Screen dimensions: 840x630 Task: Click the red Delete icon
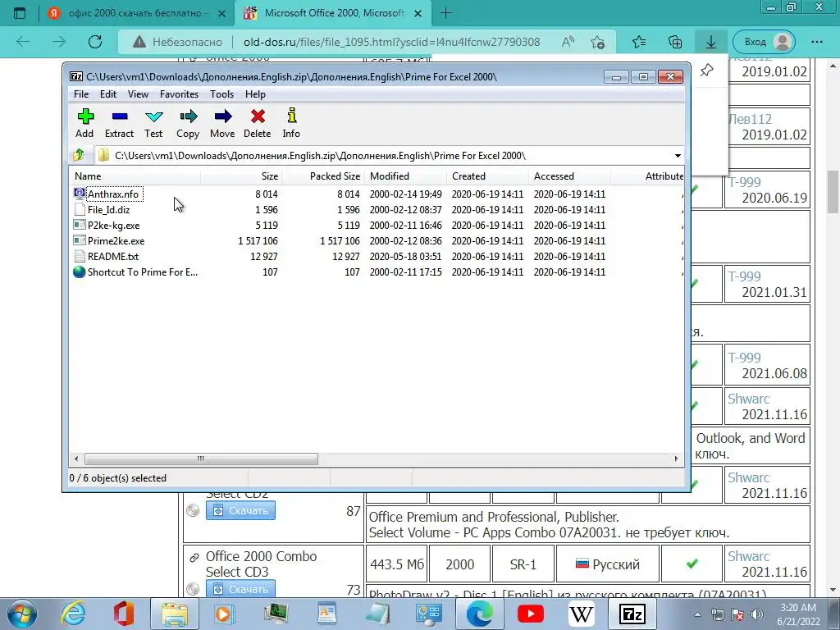point(257,123)
